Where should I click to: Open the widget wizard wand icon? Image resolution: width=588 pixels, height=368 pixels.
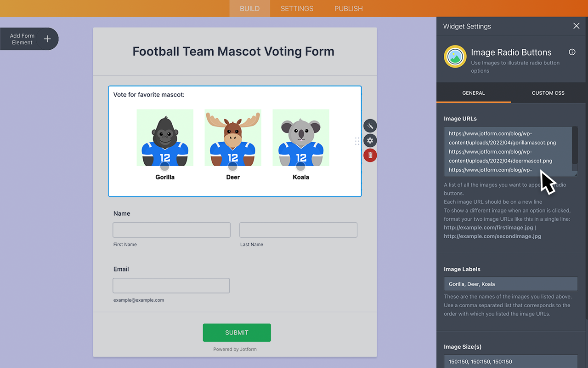click(x=370, y=126)
